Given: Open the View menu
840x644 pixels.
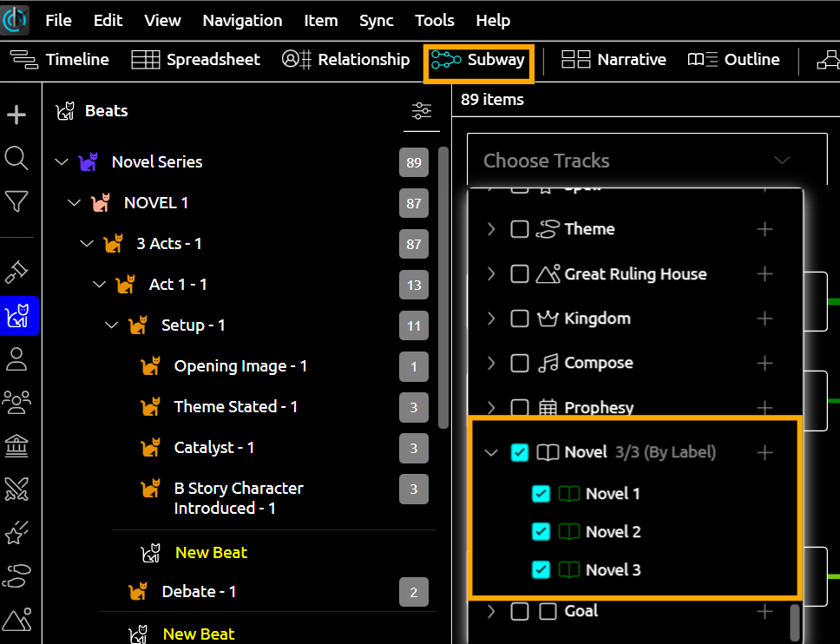Looking at the screenshot, I should (162, 20).
